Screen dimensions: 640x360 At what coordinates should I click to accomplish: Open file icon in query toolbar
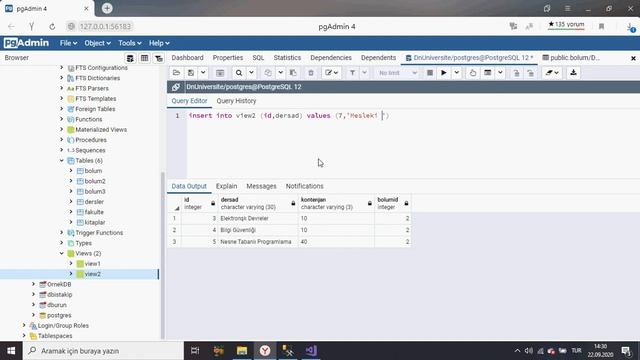176,73
